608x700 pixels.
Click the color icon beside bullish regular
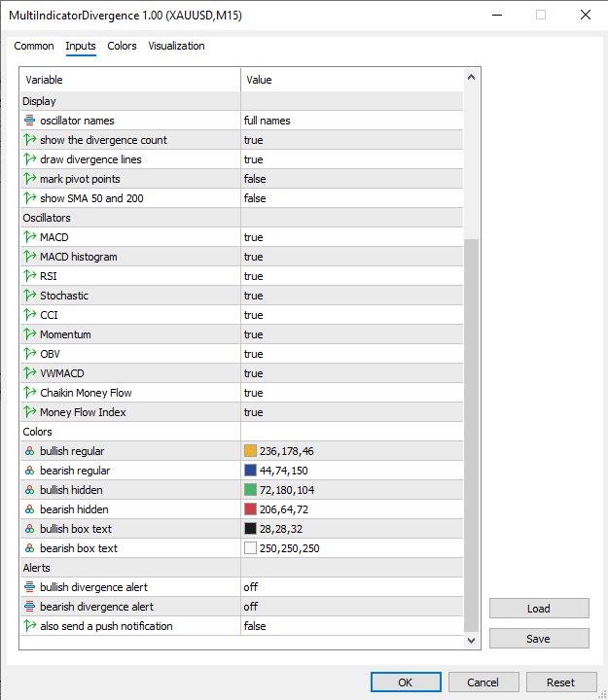point(29,451)
